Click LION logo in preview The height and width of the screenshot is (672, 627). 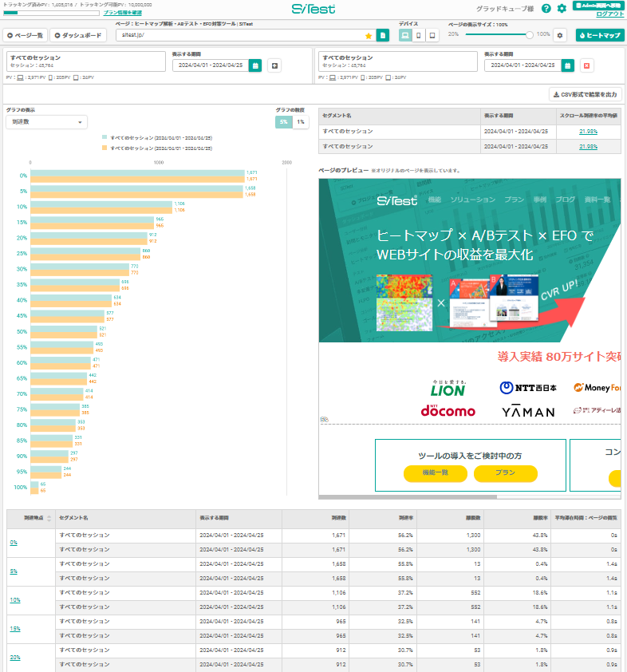[x=448, y=388]
